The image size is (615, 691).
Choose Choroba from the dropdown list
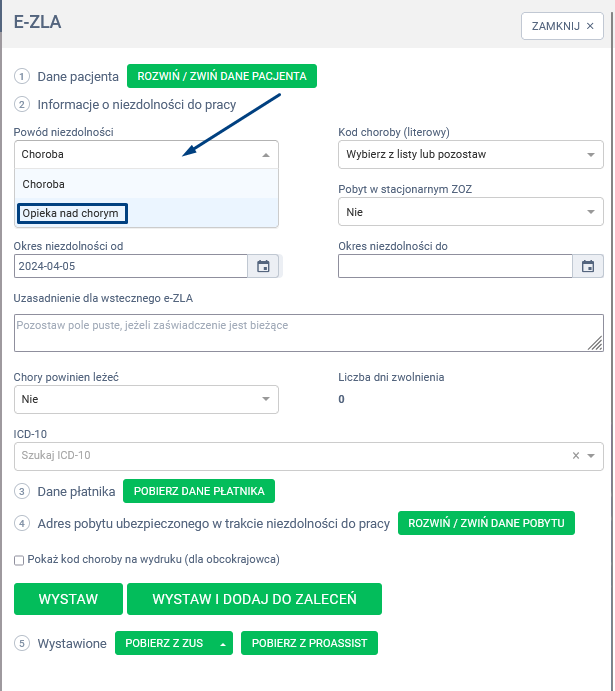44,184
